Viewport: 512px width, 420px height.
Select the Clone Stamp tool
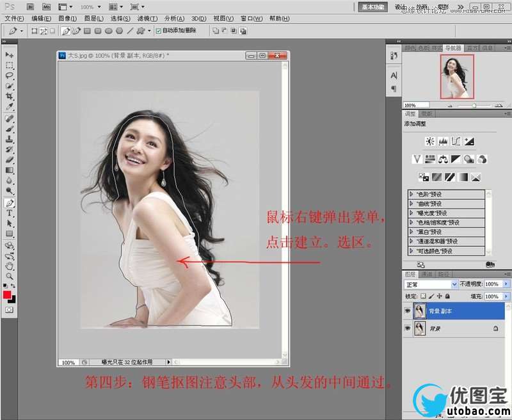tap(10, 139)
